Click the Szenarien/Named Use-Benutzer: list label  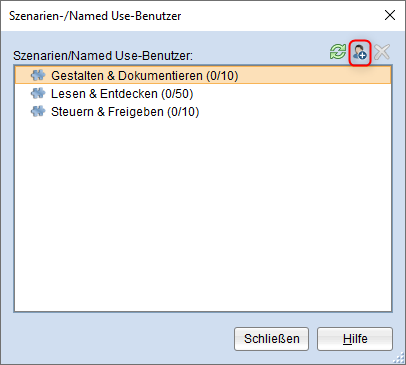click(x=103, y=55)
